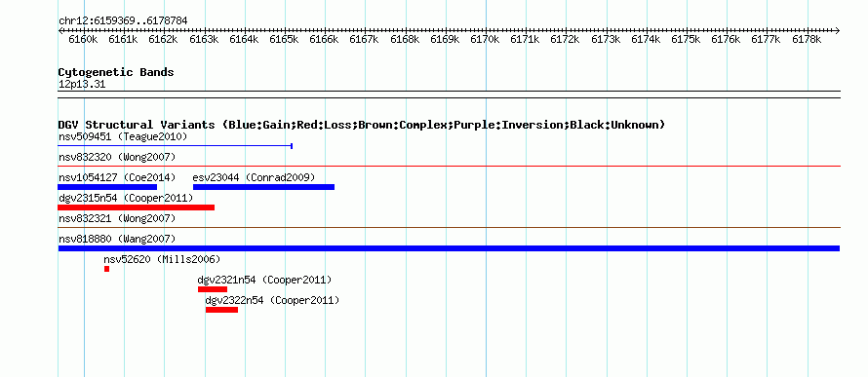
Task: Click the dgv2315n54 (Cooper2011) label
Action: click(x=126, y=198)
